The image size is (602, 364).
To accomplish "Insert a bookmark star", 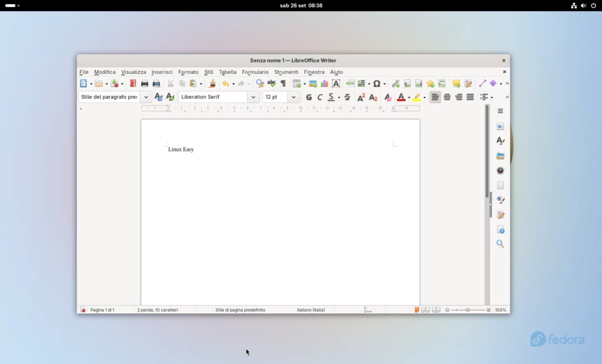I will tap(430, 83).
